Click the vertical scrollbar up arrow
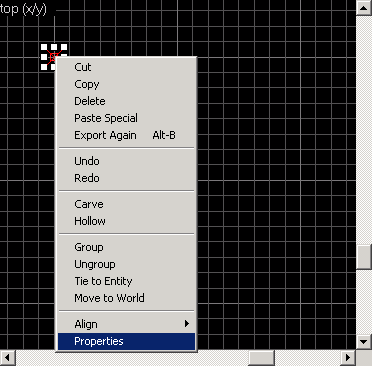The image size is (372, 366). [x=364, y=8]
